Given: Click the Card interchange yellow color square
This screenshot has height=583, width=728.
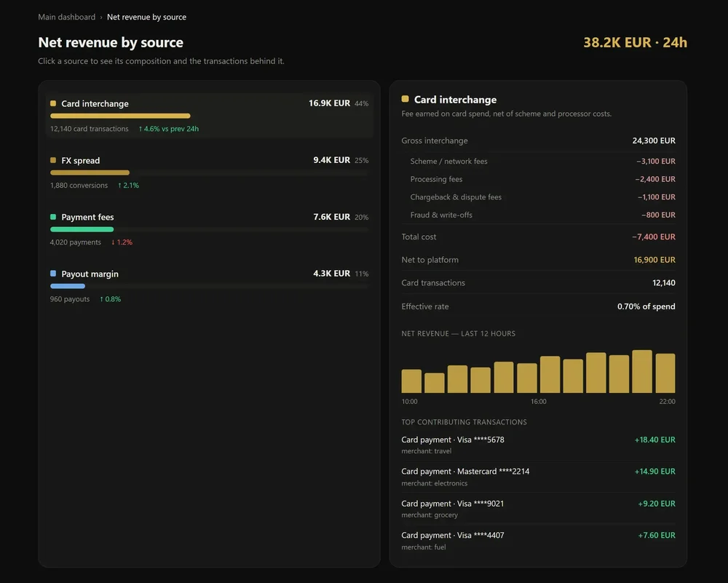Looking at the screenshot, I should [53, 103].
